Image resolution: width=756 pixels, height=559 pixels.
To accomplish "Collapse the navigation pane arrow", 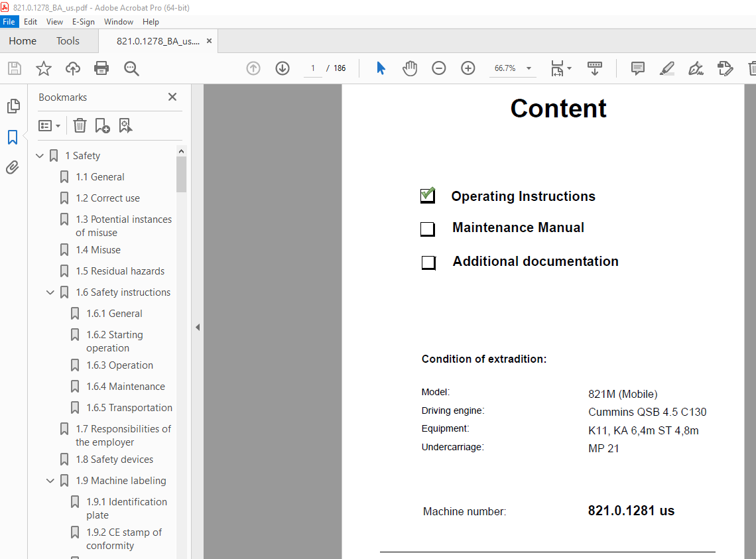I will coord(198,327).
